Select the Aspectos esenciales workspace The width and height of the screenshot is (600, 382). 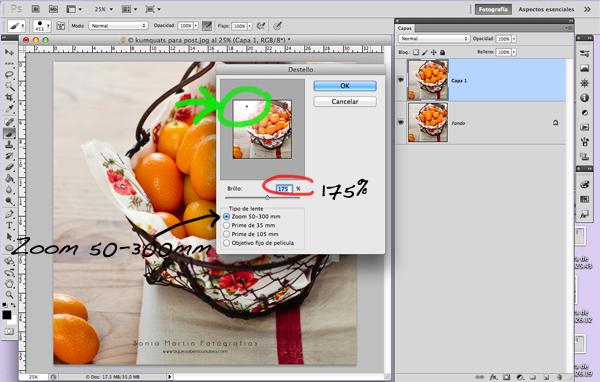(x=546, y=9)
